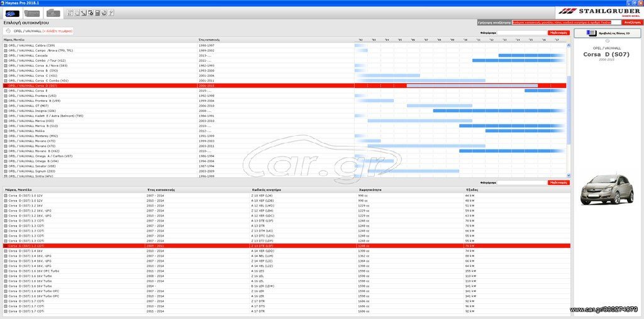Select 1.6 16V Turbo B 16 LER engine
This screenshot has height=319, width=644.
pyautogui.click(x=287, y=286)
